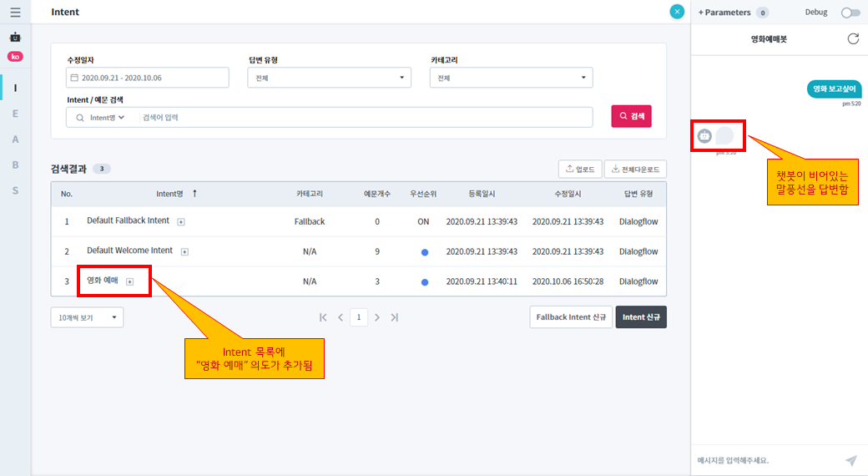Go to the first page of results

[x=323, y=317]
